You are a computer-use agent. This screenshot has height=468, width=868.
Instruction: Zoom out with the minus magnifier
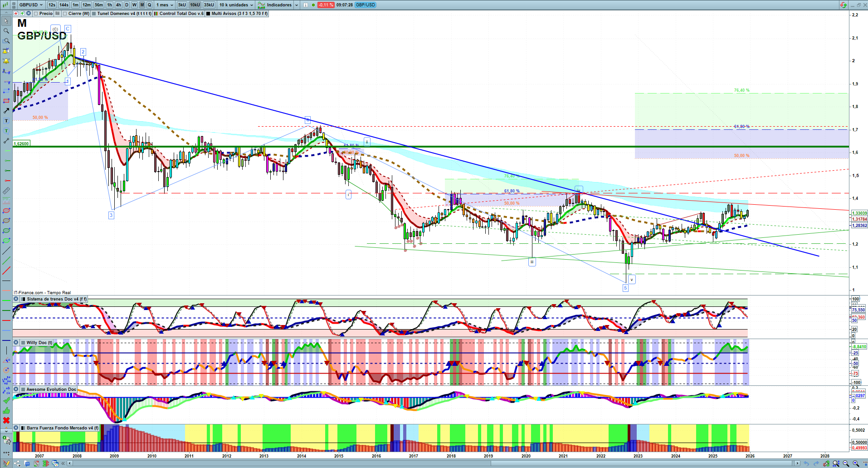pos(846,463)
